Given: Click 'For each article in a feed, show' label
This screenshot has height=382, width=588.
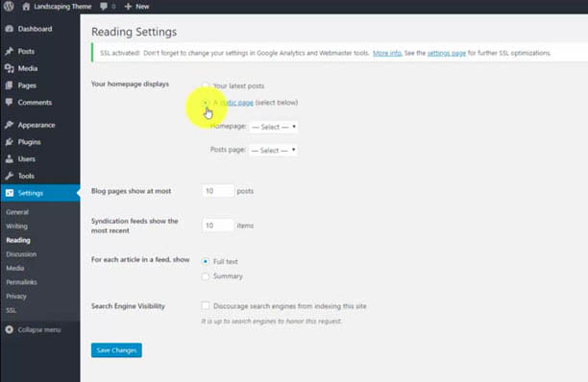Looking at the screenshot, I should [140, 259].
